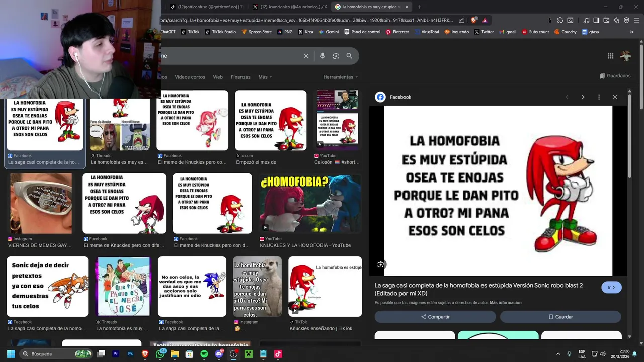Open the browser hamburger menu
This screenshot has width=644, height=362.
pos(636,20)
